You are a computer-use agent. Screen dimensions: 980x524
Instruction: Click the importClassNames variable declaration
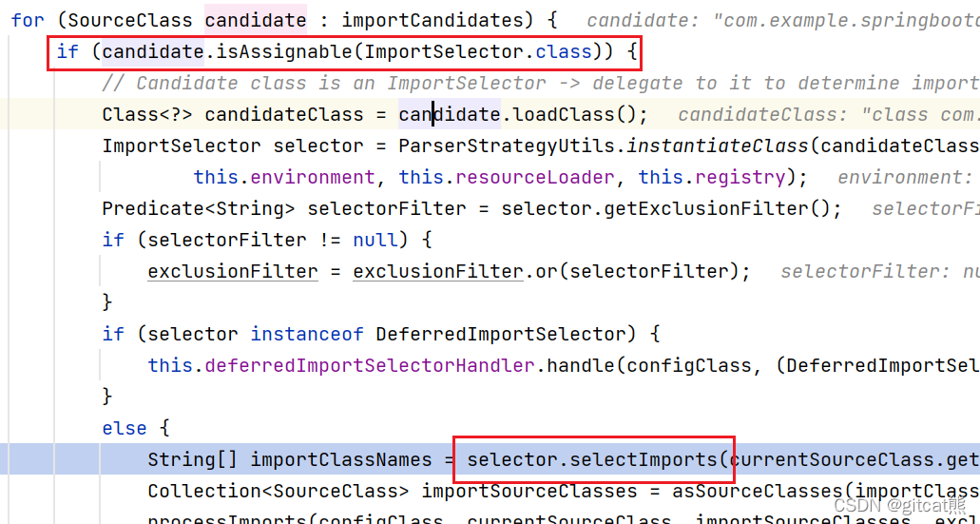[340, 459]
